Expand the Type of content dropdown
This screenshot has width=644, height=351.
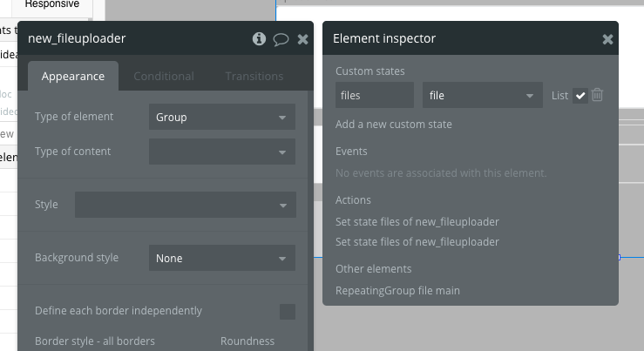coord(221,152)
